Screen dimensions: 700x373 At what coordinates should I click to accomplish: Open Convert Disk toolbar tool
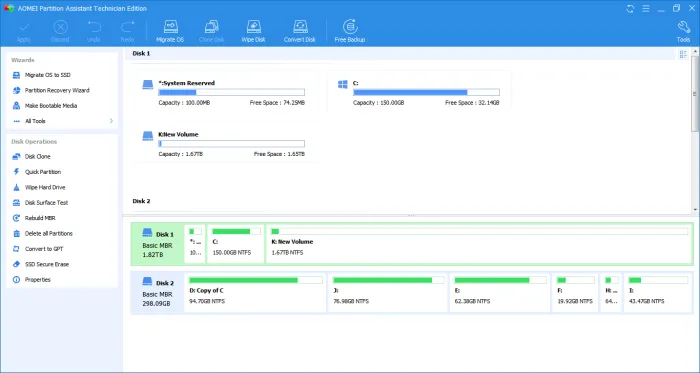pos(300,31)
